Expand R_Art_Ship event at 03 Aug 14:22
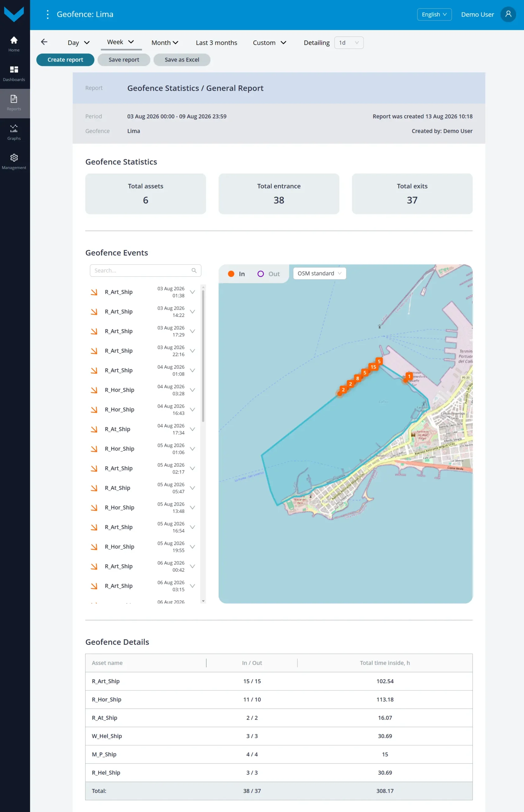524x812 pixels. (192, 312)
